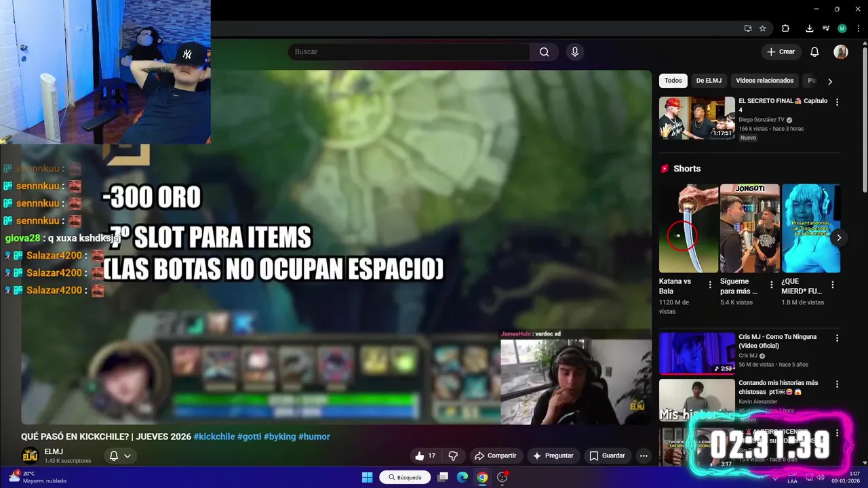This screenshot has height=488, width=868.
Task: Open options for ¿QUE MIERD* FU short
Action: click(x=833, y=285)
